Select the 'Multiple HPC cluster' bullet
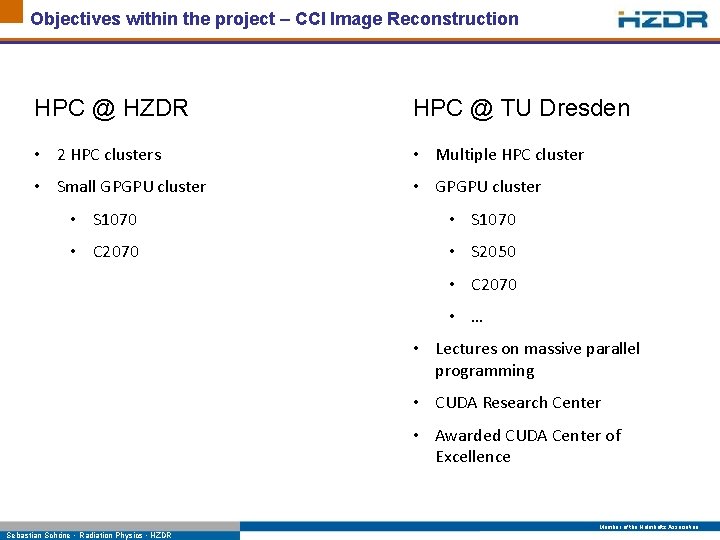 click(x=510, y=155)
